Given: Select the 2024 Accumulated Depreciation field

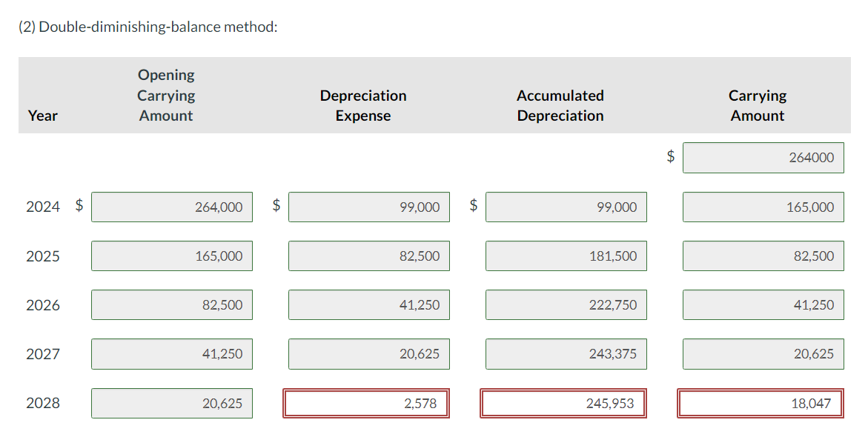Looking at the screenshot, I should pyautogui.click(x=566, y=207).
